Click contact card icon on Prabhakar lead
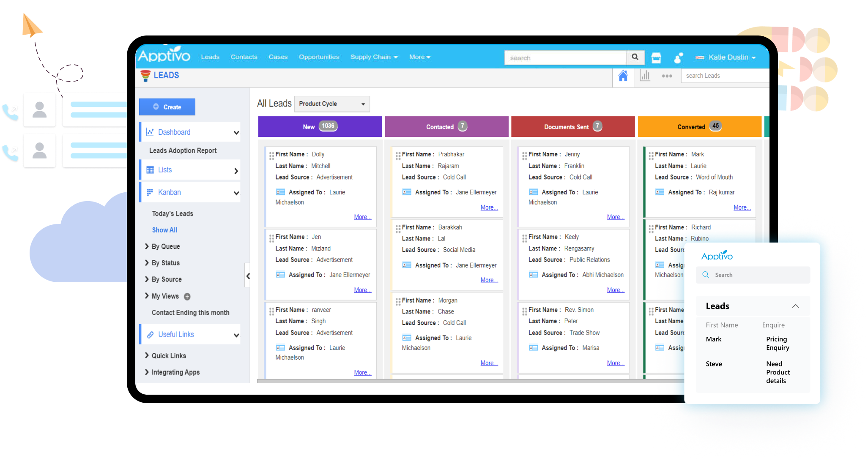Image resolution: width=868 pixels, height=461 pixels. point(407,192)
